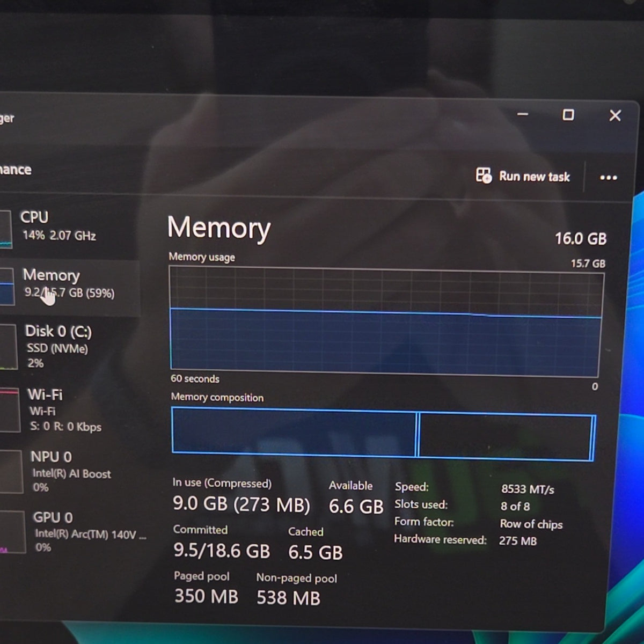
Task: Click the "275 MB" hardware reserved value
Action: click(x=518, y=541)
